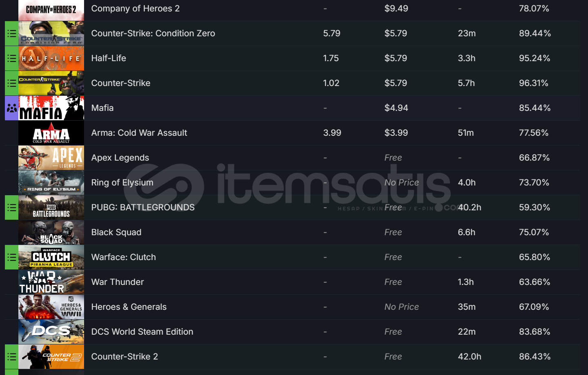The image size is (588, 375).
Task: Click the Black Squad game title
Action: [x=116, y=232]
